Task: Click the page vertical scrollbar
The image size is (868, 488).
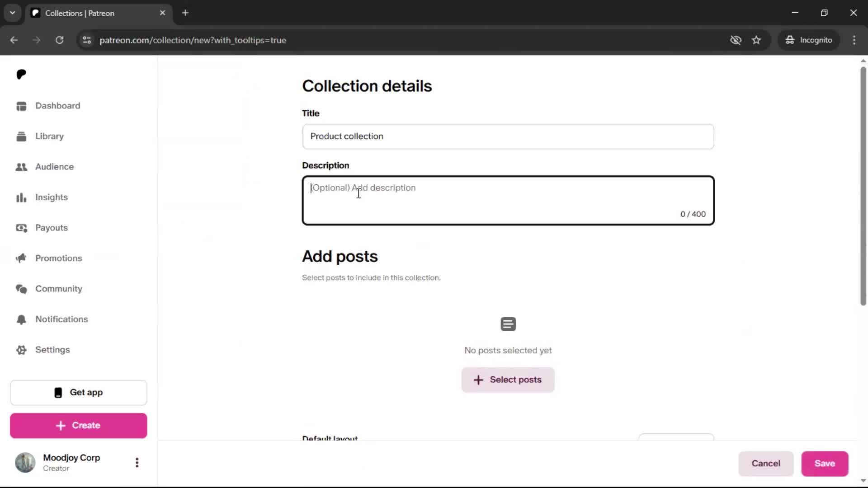Action: click(x=863, y=186)
